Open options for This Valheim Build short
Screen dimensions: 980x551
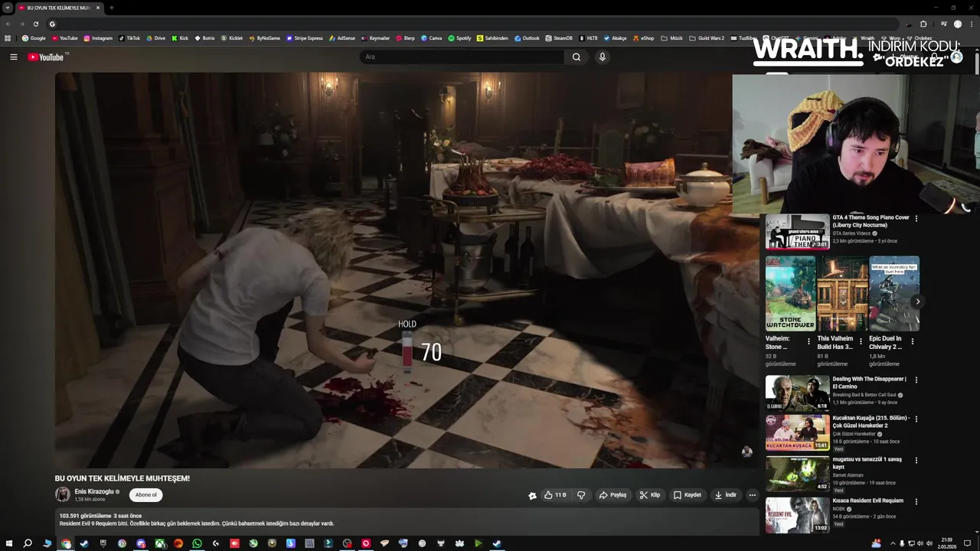[x=861, y=341]
